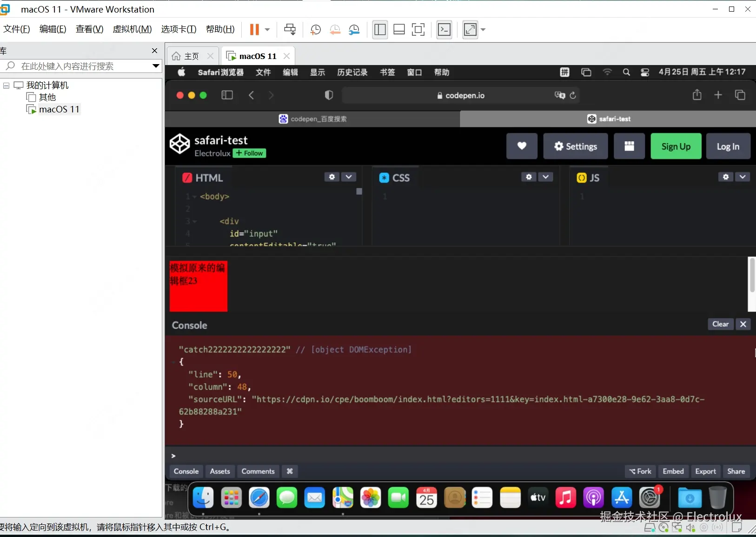This screenshot has width=756, height=537.
Task: Open the 虚拟机(M) menu
Action: tap(132, 29)
